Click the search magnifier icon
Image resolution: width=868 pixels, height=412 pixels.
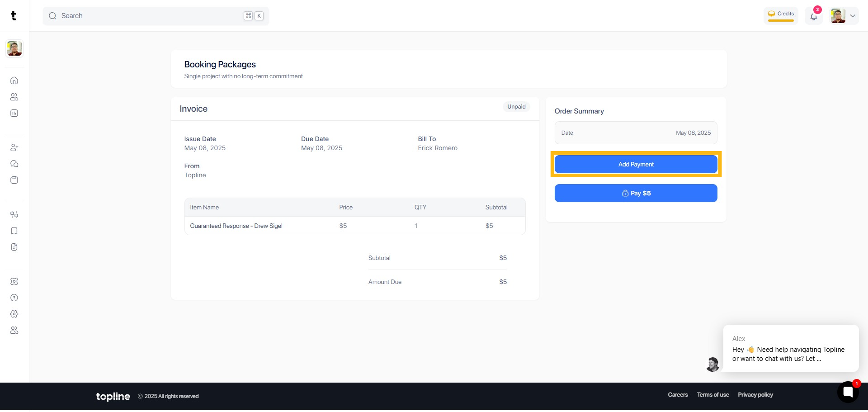52,16
